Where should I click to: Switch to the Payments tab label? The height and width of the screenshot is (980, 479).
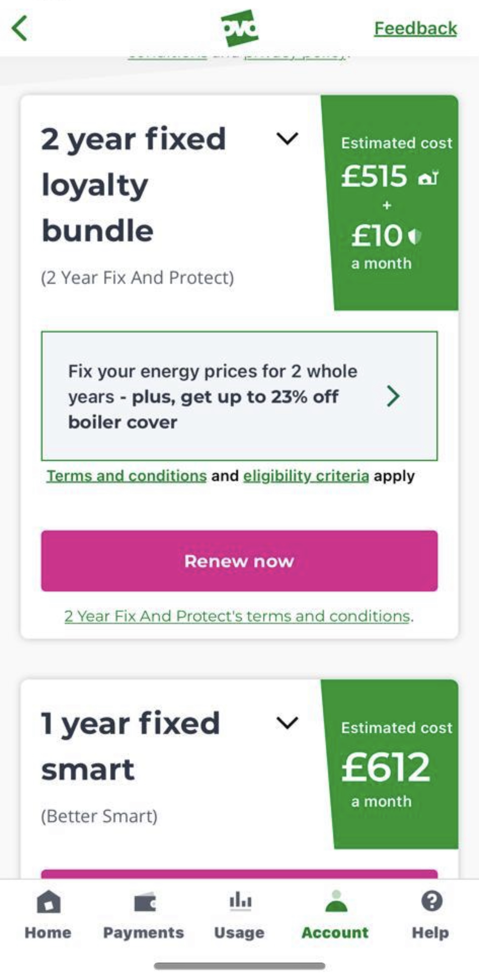144,932
